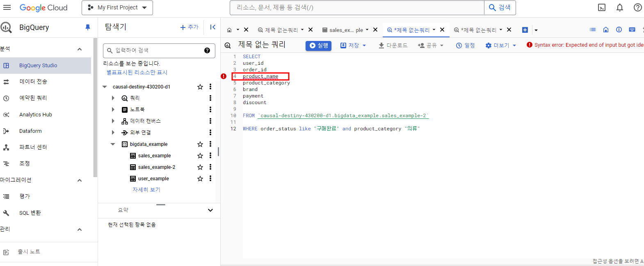
Task: Add a new query tab
Action: [525, 30]
